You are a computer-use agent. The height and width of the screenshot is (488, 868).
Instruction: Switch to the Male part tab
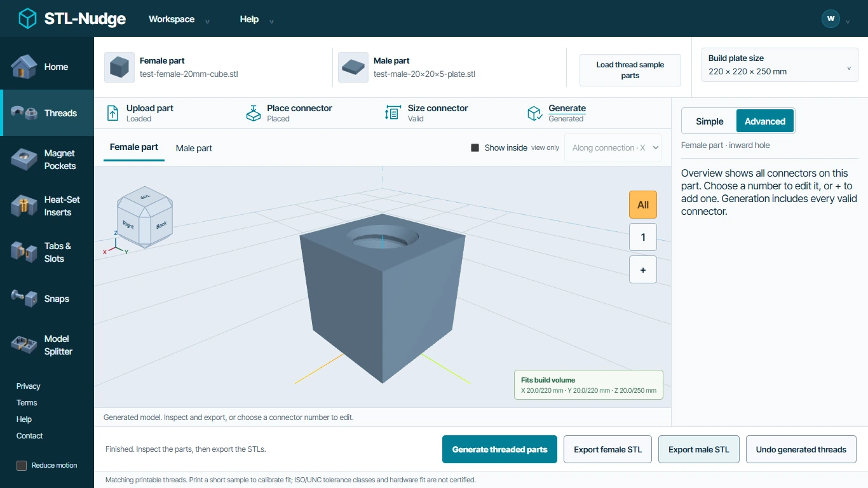(x=194, y=148)
